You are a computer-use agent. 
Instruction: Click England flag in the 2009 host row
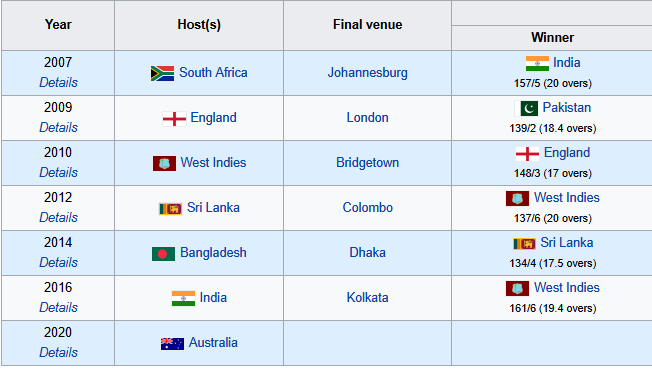click(x=174, y=119)
